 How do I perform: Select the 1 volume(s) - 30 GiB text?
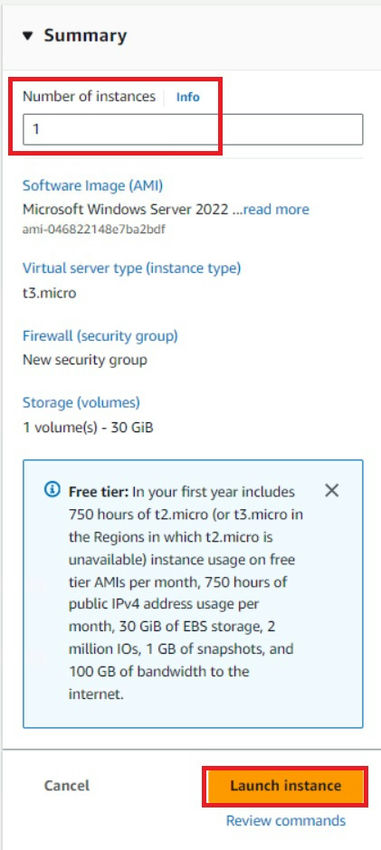[x=88, y=428]
